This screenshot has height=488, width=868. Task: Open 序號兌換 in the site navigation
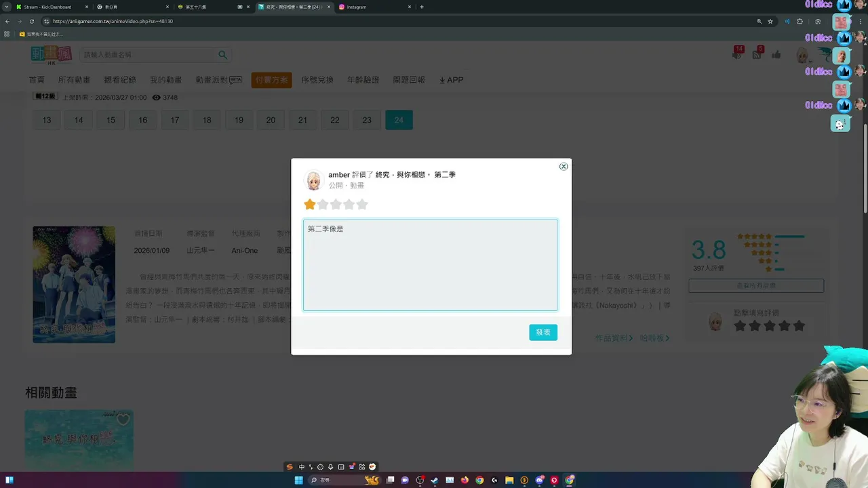pos(317,80)
